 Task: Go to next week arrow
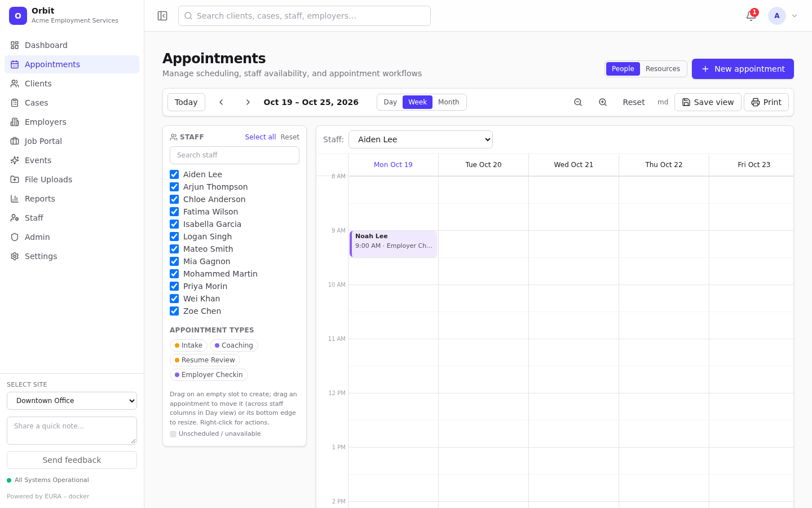[248, 102]
